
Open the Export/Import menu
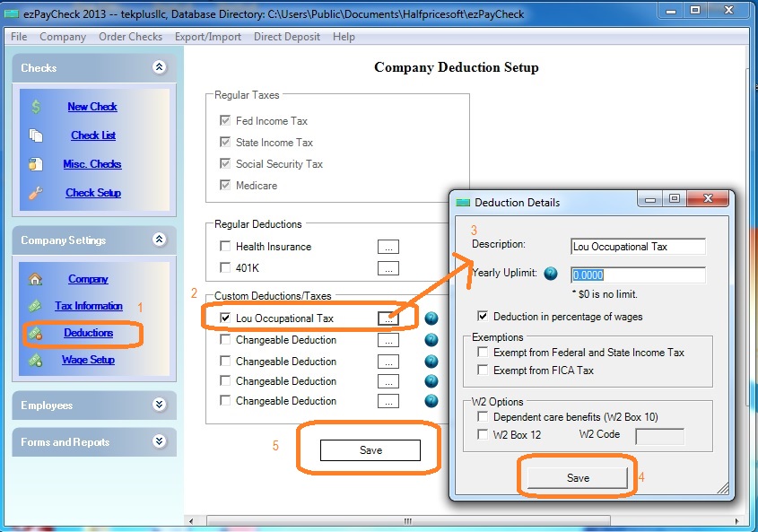pyautogui.click(x=208, y=37)
